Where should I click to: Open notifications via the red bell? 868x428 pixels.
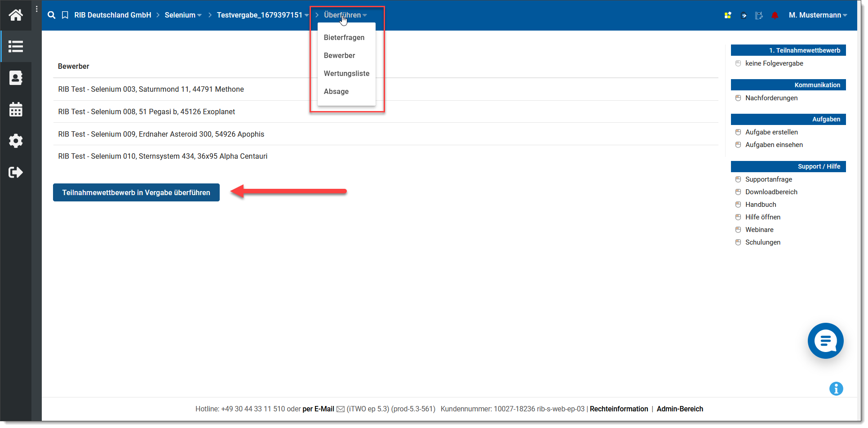pyautogui.click(x=775, y=15)
